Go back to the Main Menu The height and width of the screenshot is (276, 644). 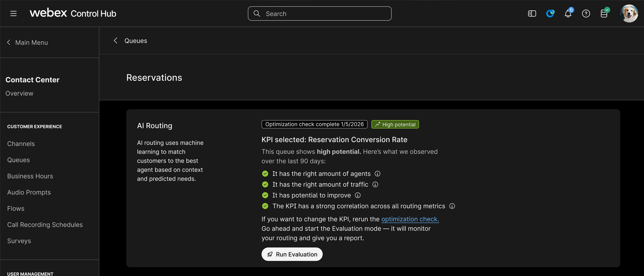[27, 42]
